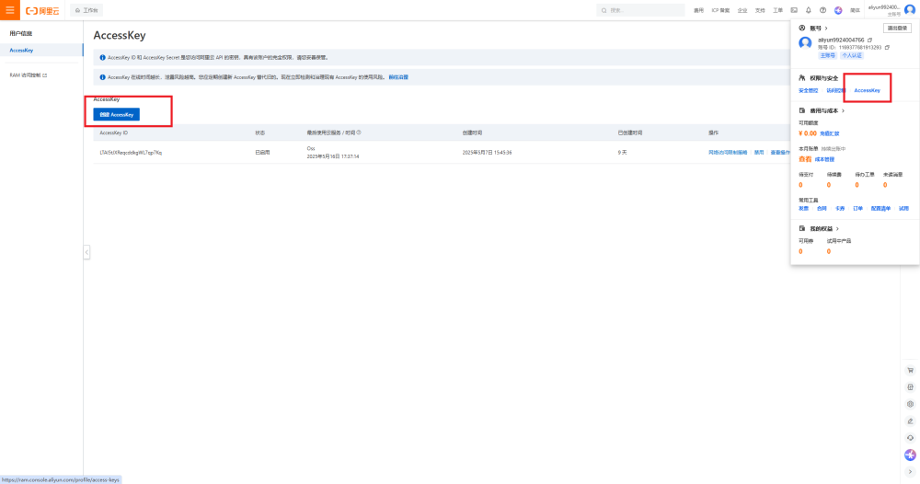This screenshot has width=920, height=484.
Task: Open the orange hamburger menu
Action: [10, 9]
